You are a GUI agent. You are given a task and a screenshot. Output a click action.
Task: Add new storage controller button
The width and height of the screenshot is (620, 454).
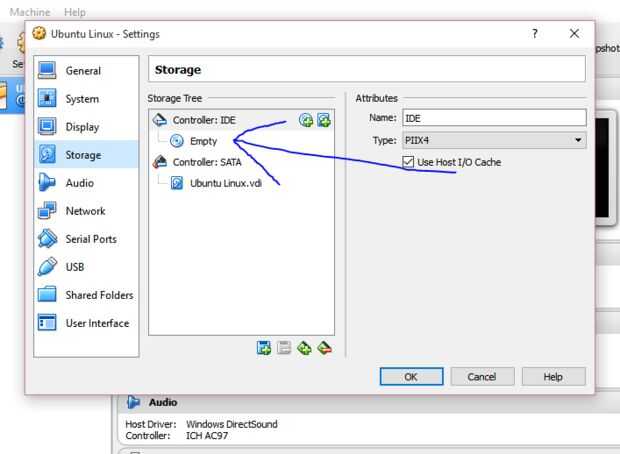click(264, 348)
